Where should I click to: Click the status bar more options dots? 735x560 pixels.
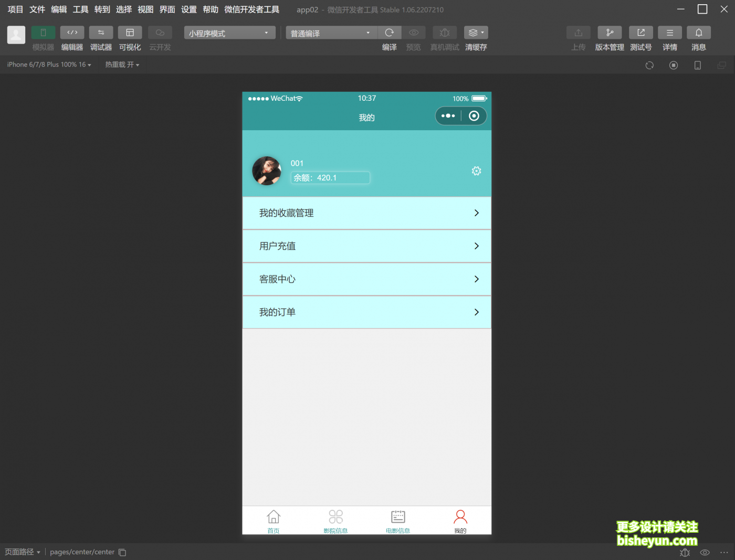[x=724, y=552]
